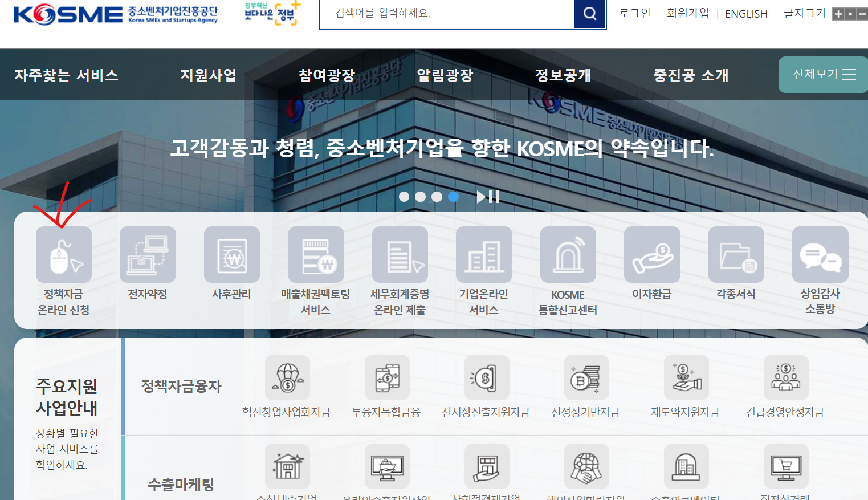The image size is (868, 500).
Task: Open the 이자환급 hand-coin icon
Action: pyautogui.click(x=652, y=255)
